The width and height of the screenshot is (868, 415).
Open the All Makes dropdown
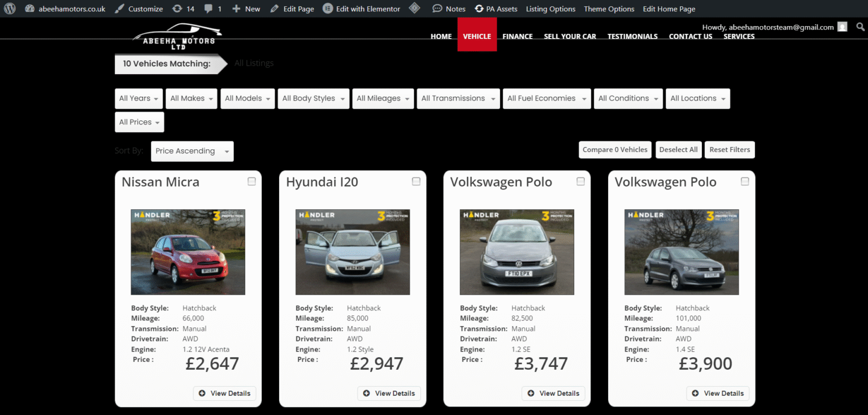pos(192,98)
